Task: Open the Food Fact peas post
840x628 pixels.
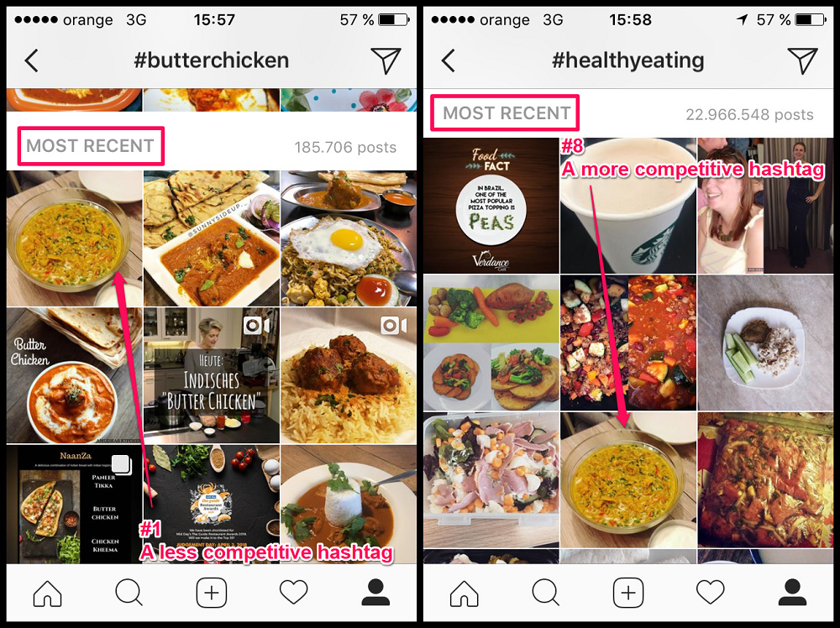Action: [491, 206]
